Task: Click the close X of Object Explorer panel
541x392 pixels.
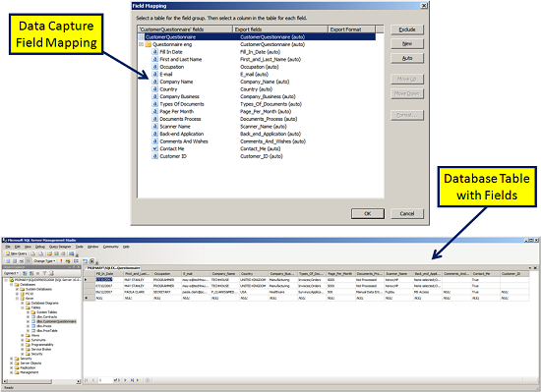Action: (x=79, y=267)
